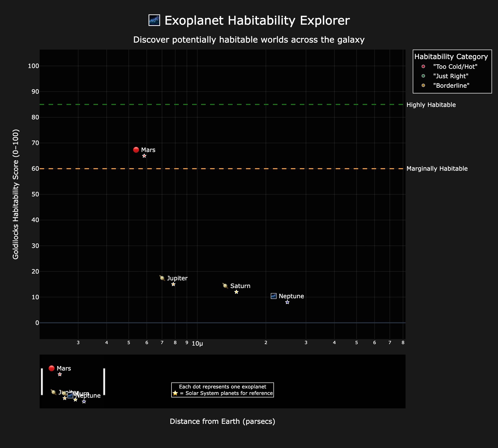498x448 pixels.
Task: Click the left range slider handle
Action: coord(42,381)
